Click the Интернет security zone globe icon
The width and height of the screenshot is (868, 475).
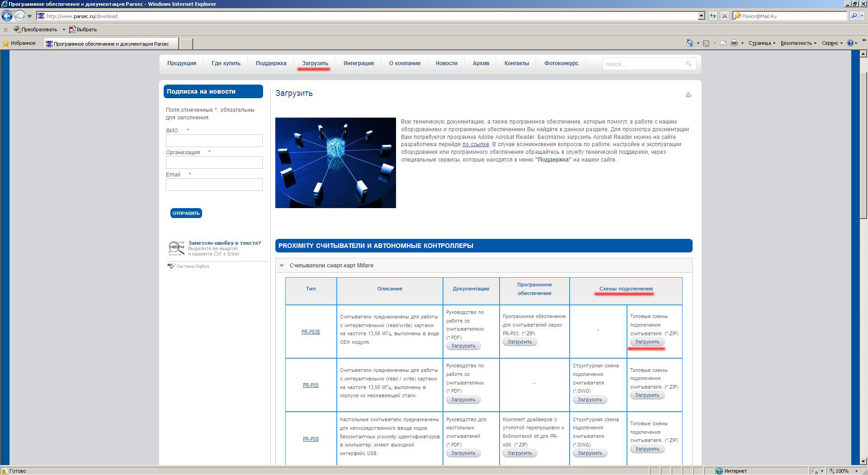click(x=719, y=471)
